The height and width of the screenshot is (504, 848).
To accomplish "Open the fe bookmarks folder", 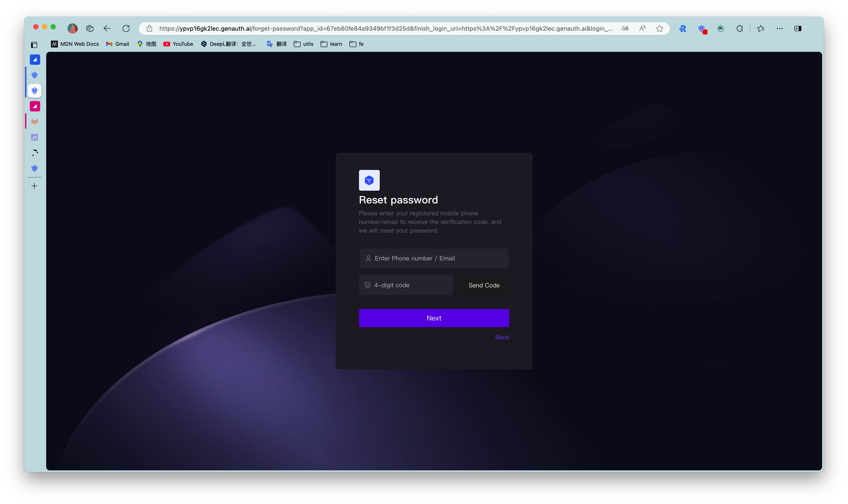I will [356, 44].
